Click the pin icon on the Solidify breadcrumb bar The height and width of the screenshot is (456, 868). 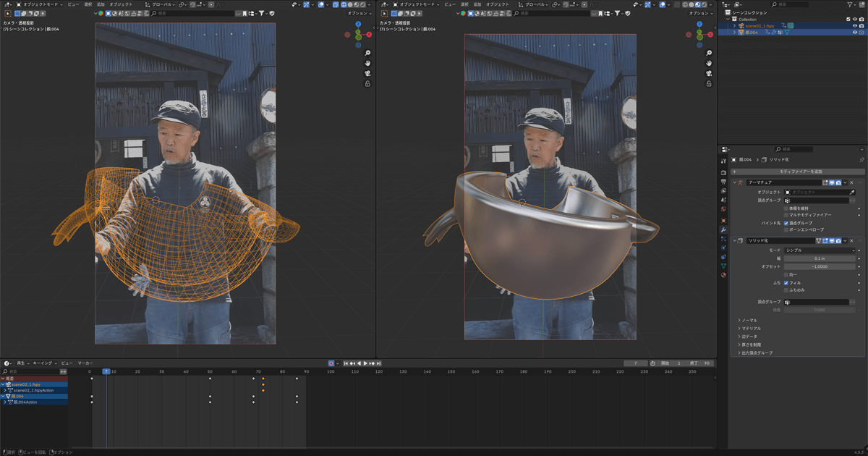click(x=862, y=159)
